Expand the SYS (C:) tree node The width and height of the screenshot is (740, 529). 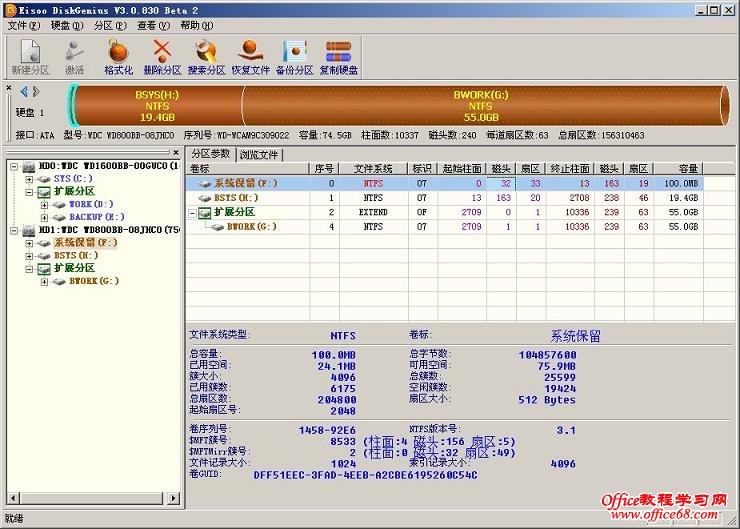pyautogui.click(x=30, y=178)
